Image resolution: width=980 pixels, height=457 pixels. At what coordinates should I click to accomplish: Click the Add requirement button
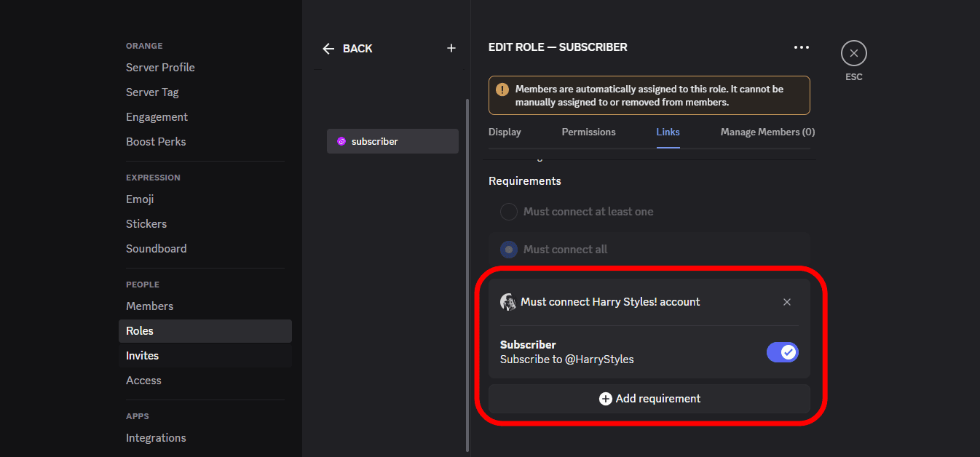coord(649,399)
